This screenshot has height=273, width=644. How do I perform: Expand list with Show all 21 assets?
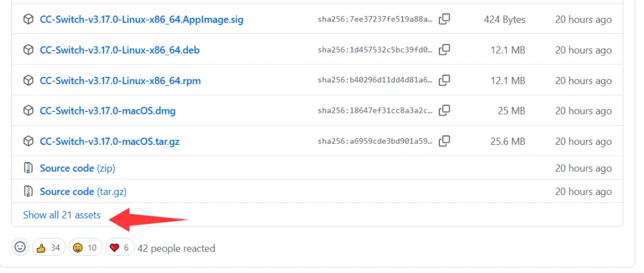point(62,215)
